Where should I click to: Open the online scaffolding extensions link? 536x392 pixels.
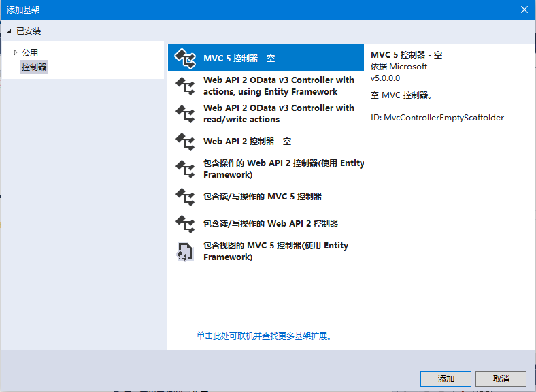265,336
